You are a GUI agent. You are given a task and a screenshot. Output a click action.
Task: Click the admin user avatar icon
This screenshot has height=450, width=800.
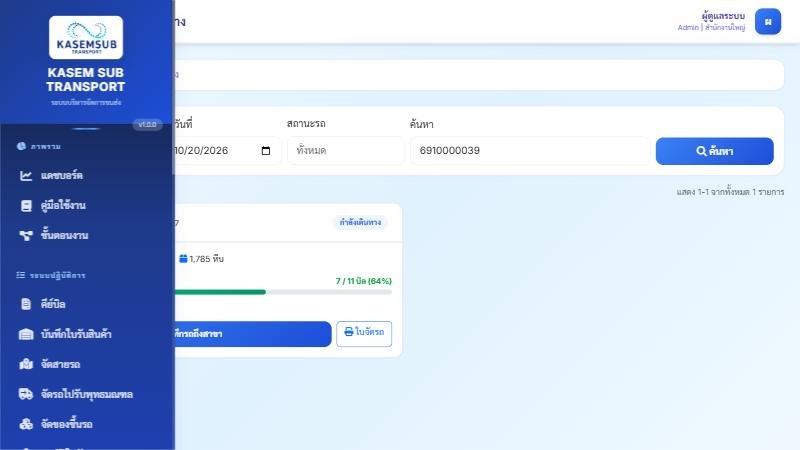[768, 21]
